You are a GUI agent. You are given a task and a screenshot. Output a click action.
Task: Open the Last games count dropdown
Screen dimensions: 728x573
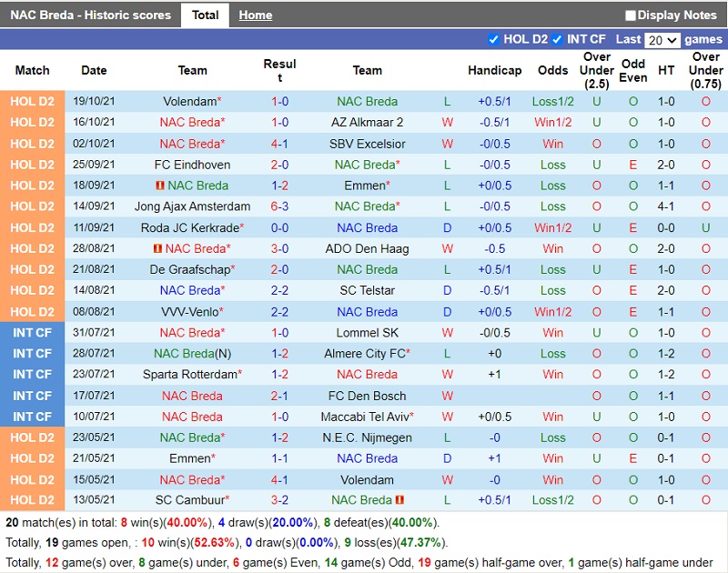point(662,40)
